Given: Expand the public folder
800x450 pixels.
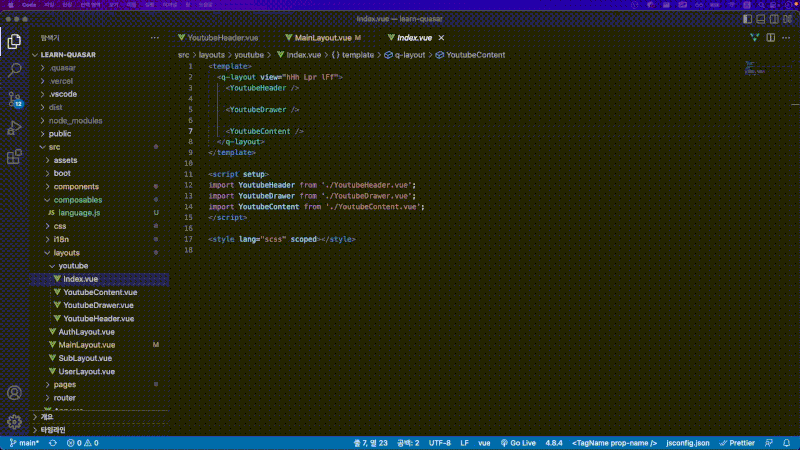Looking at the screenshot, I should click(60, 134).
